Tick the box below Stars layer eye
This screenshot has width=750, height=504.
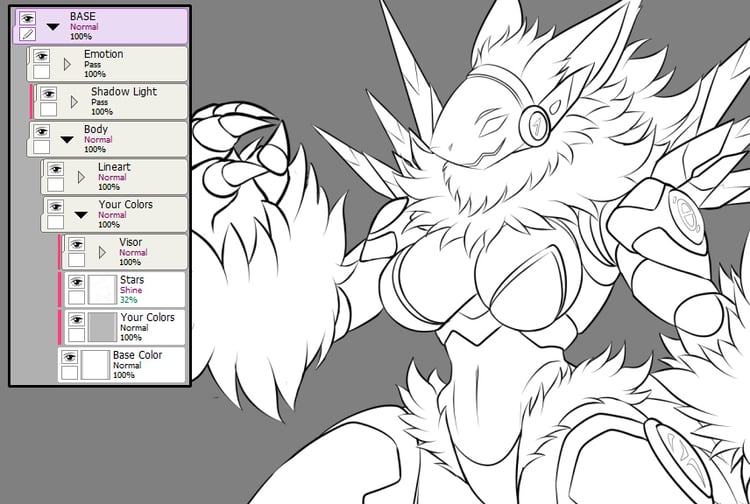tap(77, 297)
